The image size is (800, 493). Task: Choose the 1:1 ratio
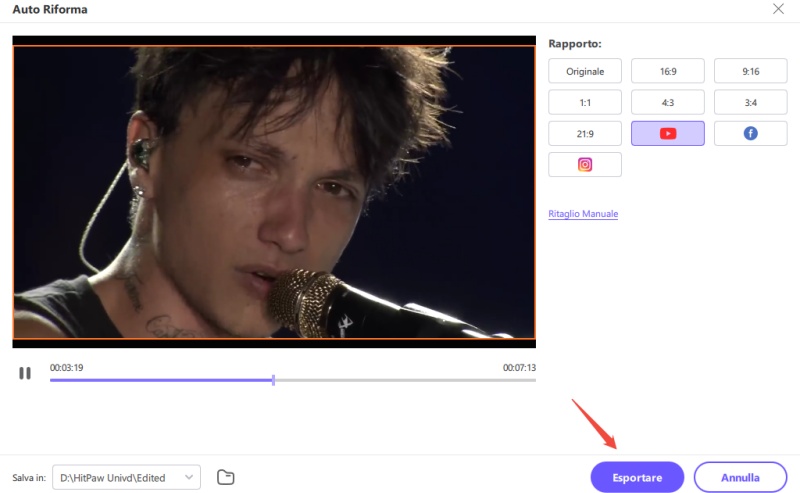click(x=585, y=102)
